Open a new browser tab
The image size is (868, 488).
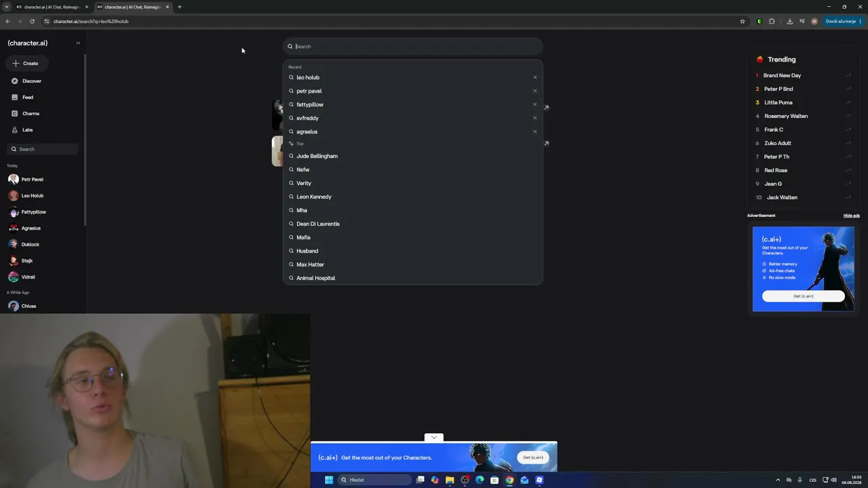(x=180, y=7)
